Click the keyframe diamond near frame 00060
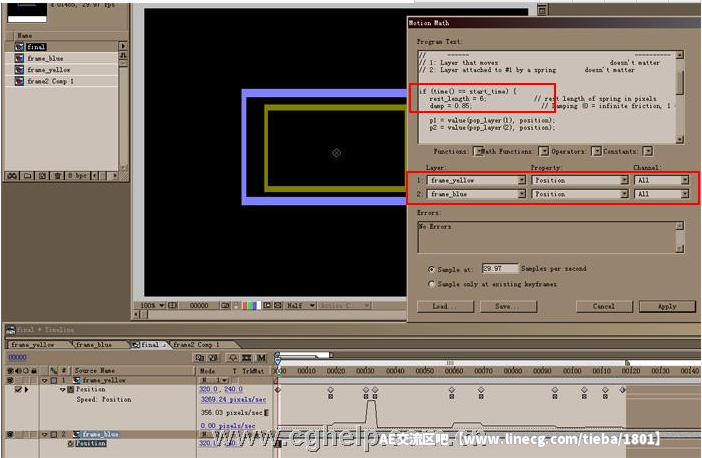The image size is (702, 458). tap(452, 390)
